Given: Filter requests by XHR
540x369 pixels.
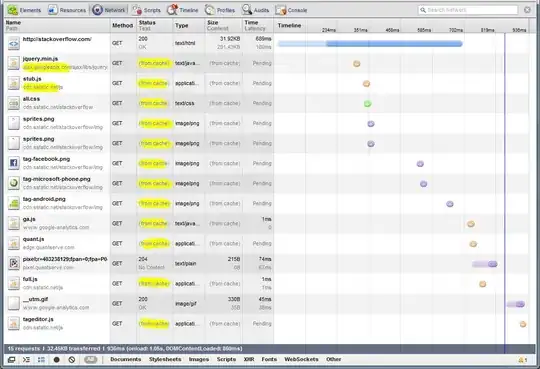Looking at the screenshot, I should [x=249, y=359].
